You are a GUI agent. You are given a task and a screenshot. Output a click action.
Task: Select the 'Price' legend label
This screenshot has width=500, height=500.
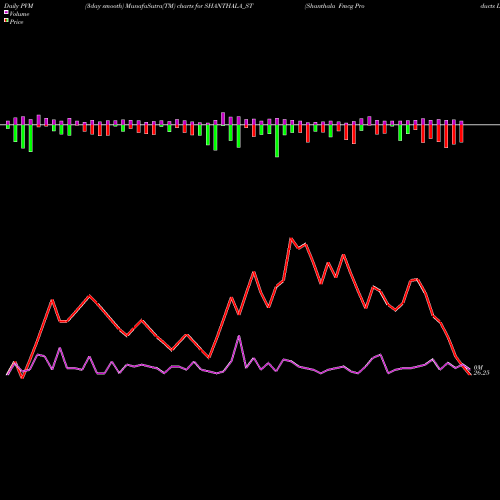(16, 22)
